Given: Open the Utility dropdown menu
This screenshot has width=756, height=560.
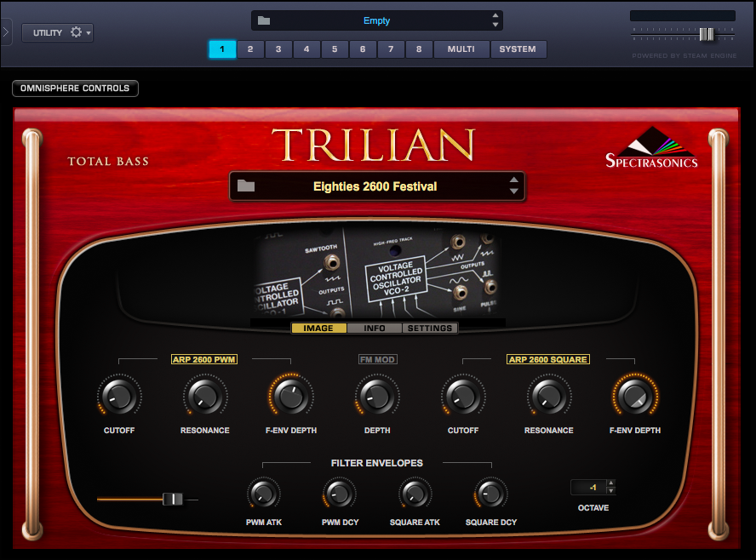Looking at the screenshot, I should tap(57, 32).
